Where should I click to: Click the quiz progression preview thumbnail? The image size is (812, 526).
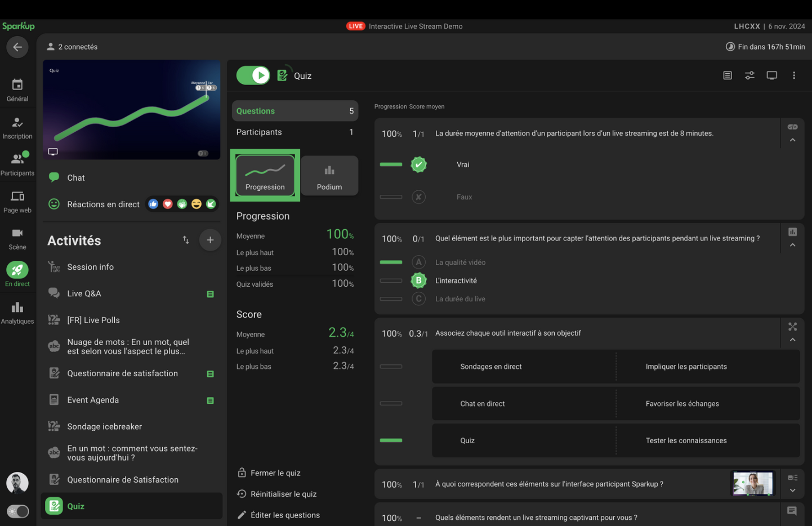click(132, 110)
